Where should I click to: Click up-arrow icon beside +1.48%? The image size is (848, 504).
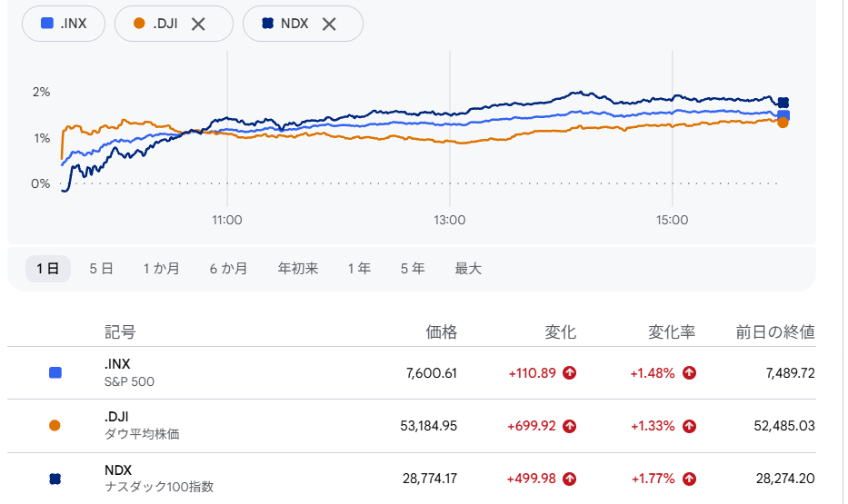click(689, 372)
